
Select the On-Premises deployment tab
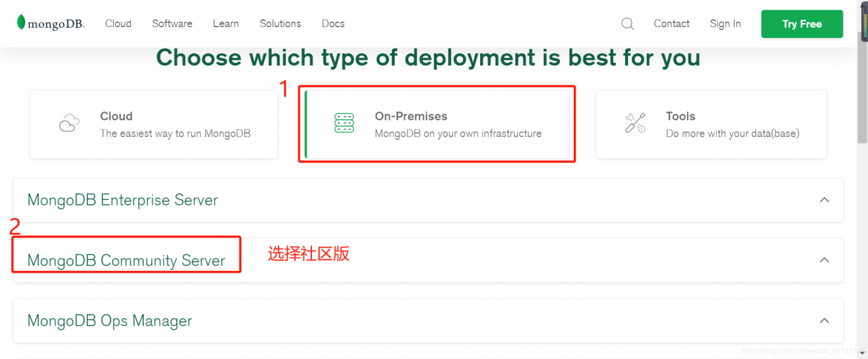click(437, 124)
